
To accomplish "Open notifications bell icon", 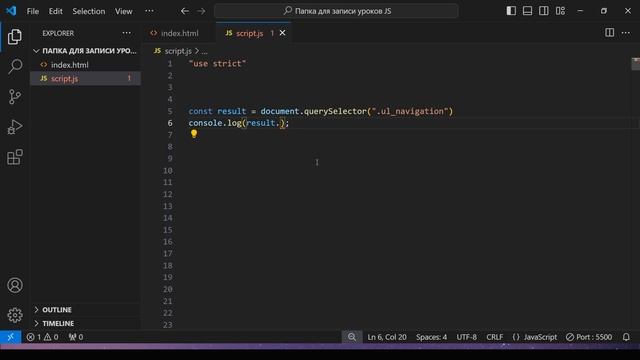I will click(626, 337).
